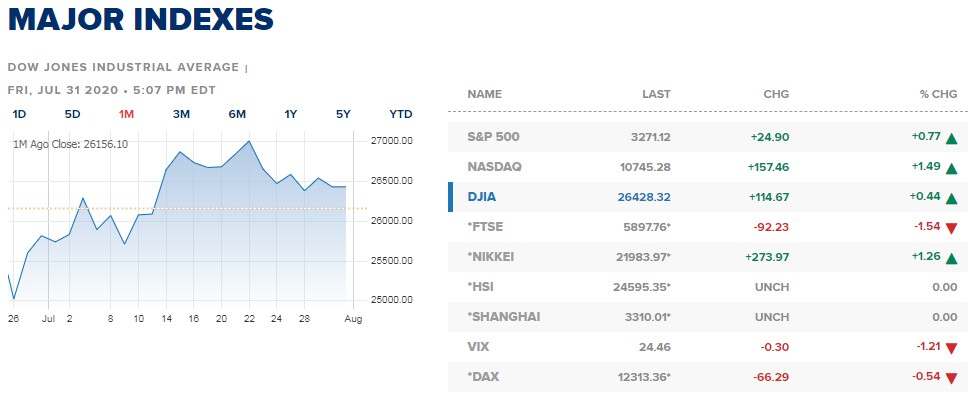Select the 5D chart timeframe
This screenshot has width=968, height=401.
72,114
